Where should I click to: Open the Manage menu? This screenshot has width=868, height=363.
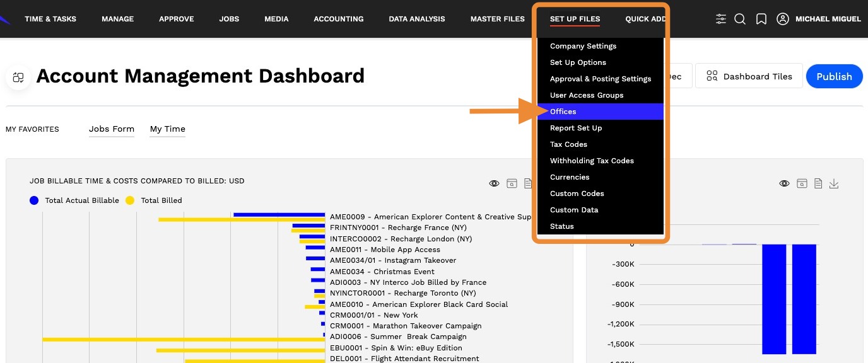pyautogui.click(x=118, y=19)
